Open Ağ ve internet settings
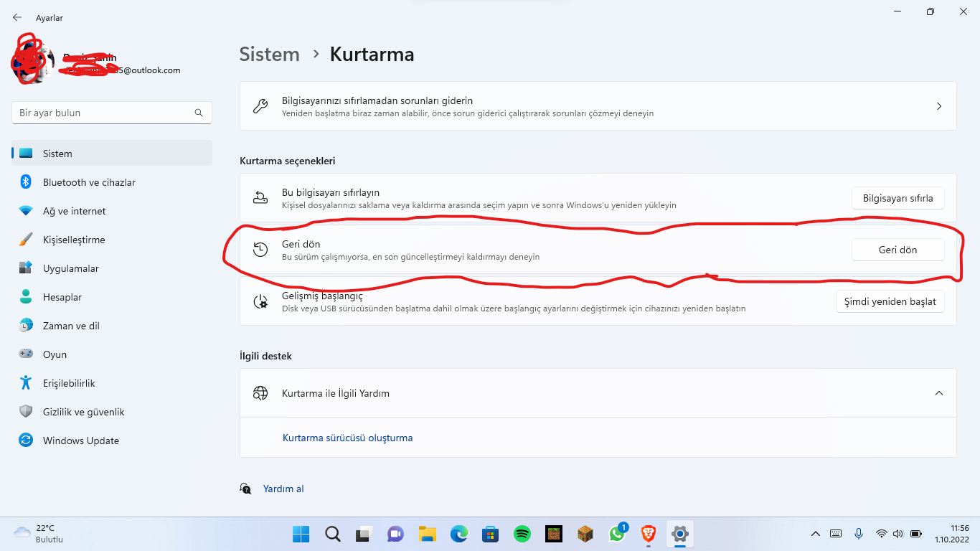Screen dimensions: 980x551 click(x=112, y=211)
